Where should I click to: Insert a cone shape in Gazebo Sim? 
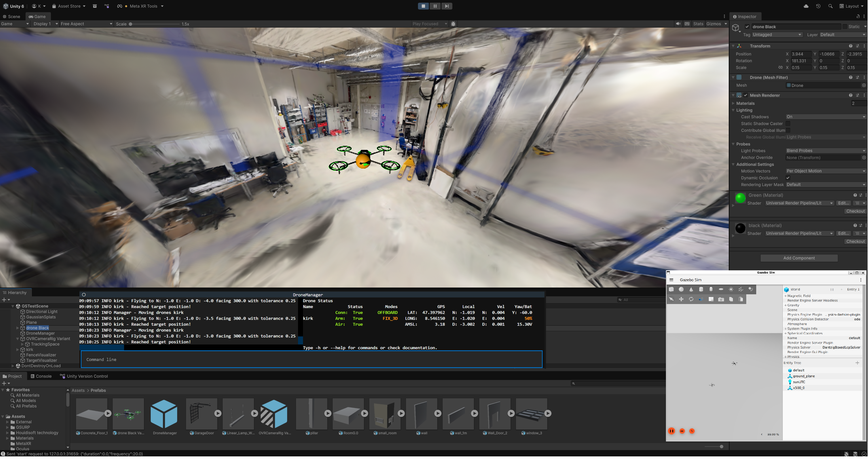point(691,289)
